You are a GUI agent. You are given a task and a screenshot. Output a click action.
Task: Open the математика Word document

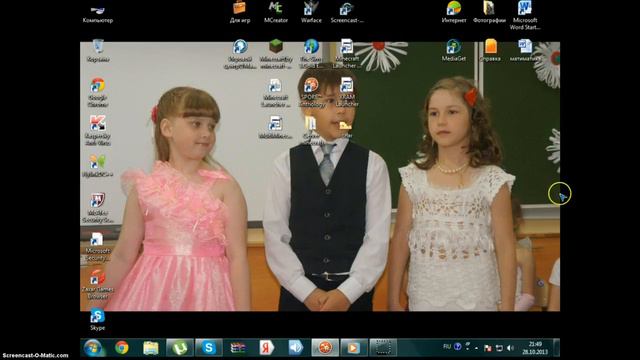[x=525, y=51]
